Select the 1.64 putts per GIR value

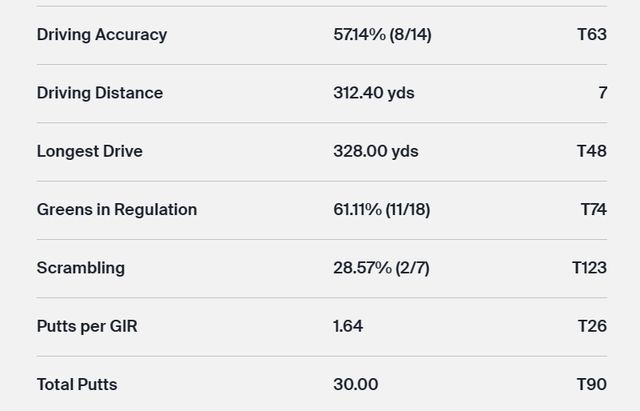[348, 326]
